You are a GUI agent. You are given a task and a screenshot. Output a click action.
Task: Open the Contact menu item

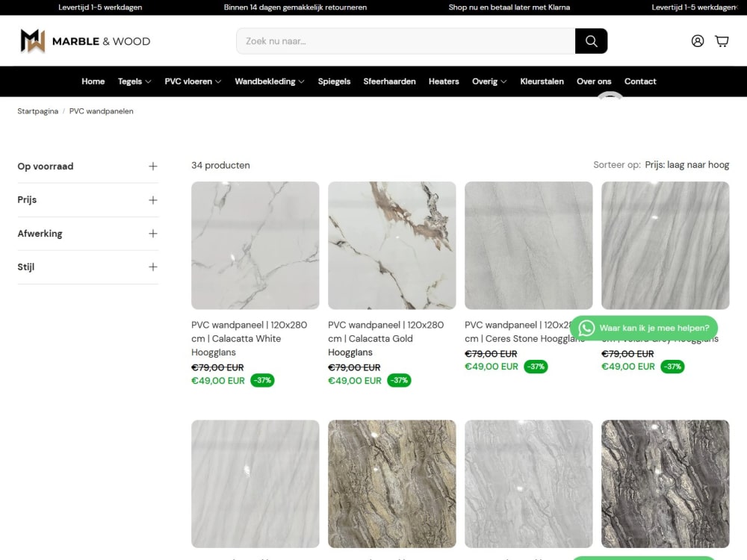(x=640, y=81)
